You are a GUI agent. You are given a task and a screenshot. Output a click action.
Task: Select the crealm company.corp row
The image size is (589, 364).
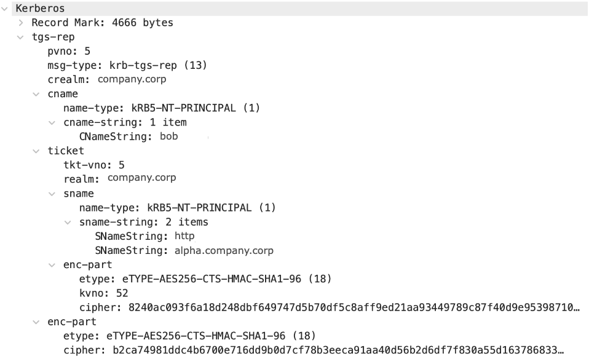107,80
